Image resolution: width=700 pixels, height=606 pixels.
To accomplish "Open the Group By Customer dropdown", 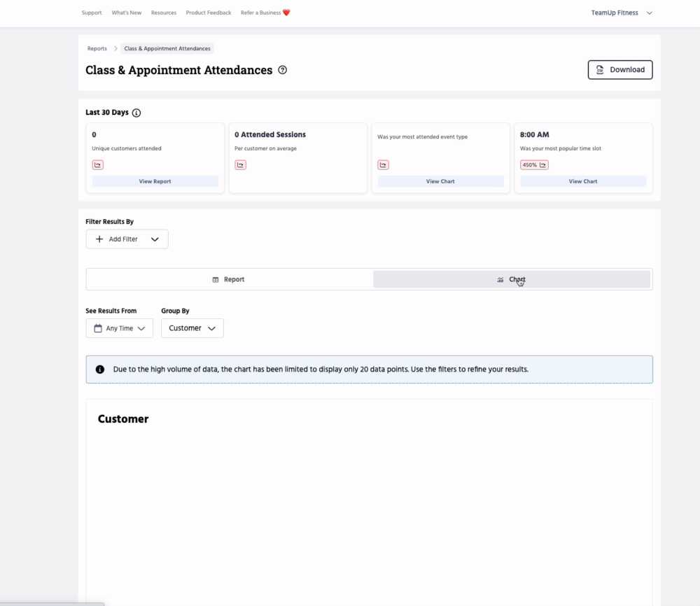I will [x=192, y=328].
